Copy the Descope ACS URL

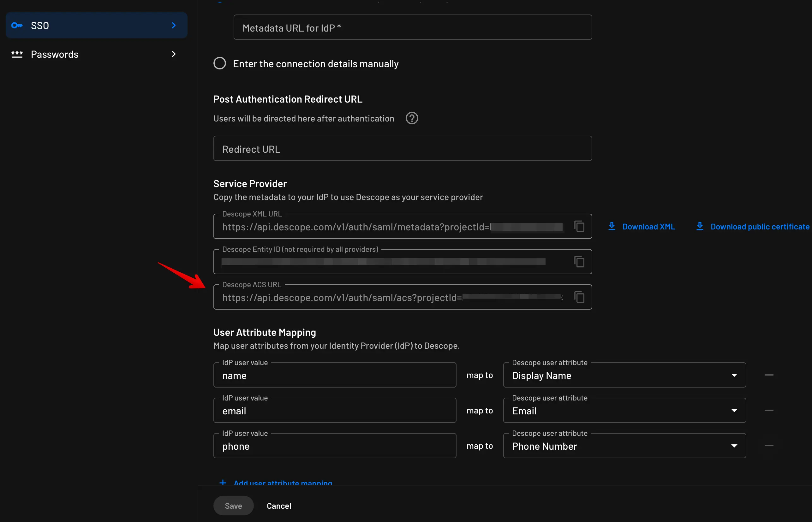tap(579, 297)
